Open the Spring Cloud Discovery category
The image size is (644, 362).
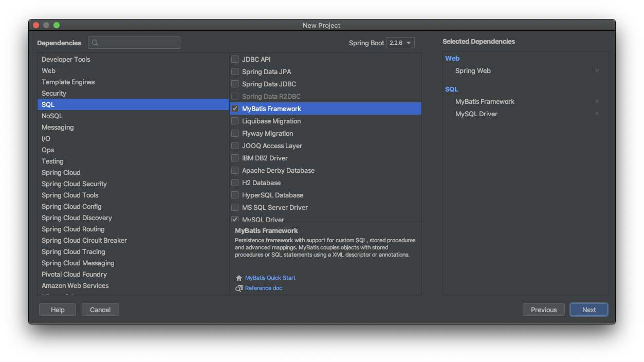pos(133,218)
